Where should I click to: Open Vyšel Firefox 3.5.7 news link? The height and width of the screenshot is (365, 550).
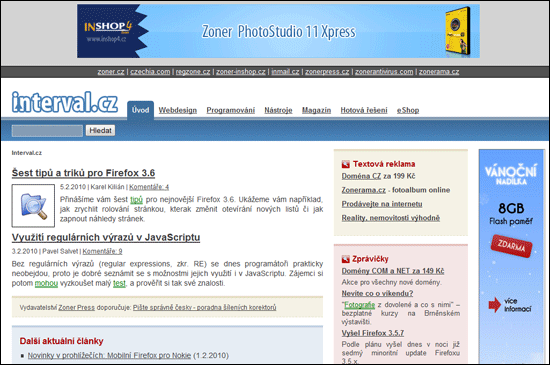coord(373,333)
